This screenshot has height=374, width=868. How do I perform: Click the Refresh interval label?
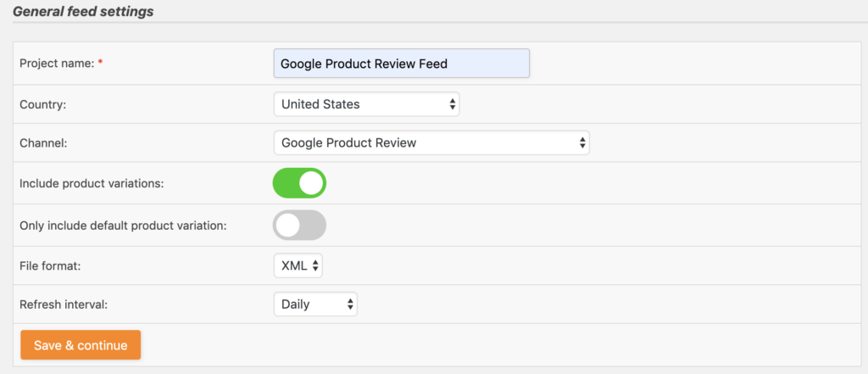62,304
